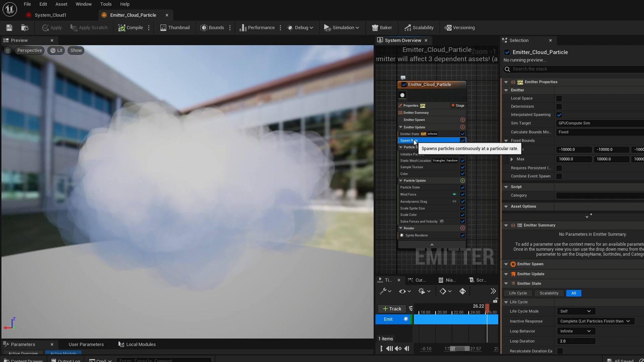Screen dimensions: 644x362
Task: Collapse the Fixed Bounds section
Action: (506, 141)
